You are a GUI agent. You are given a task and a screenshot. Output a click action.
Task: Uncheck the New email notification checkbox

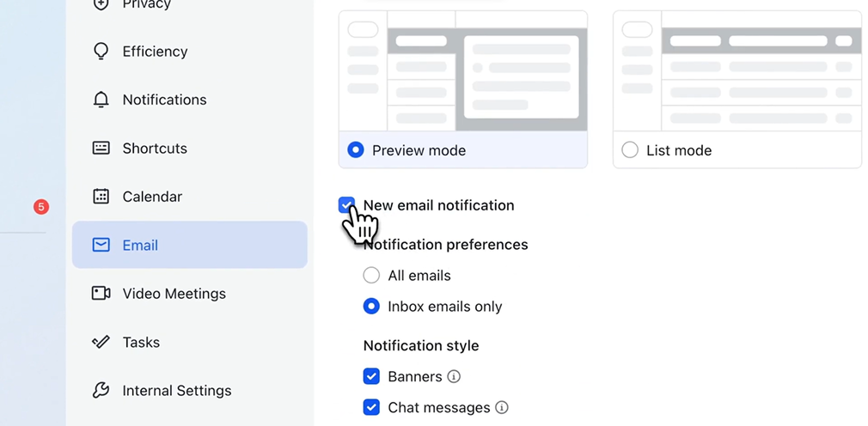click(346, 205)
